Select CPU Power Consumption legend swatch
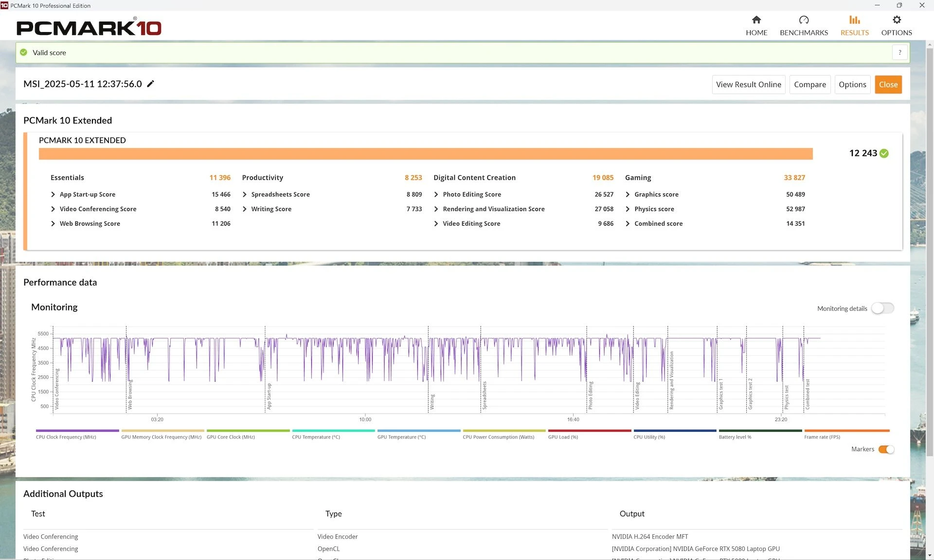This screenshot has height=560, width=934. (x=504, y=431)
